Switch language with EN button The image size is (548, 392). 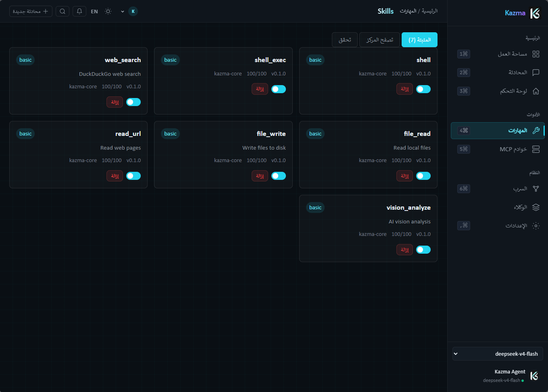click(94, 12)
